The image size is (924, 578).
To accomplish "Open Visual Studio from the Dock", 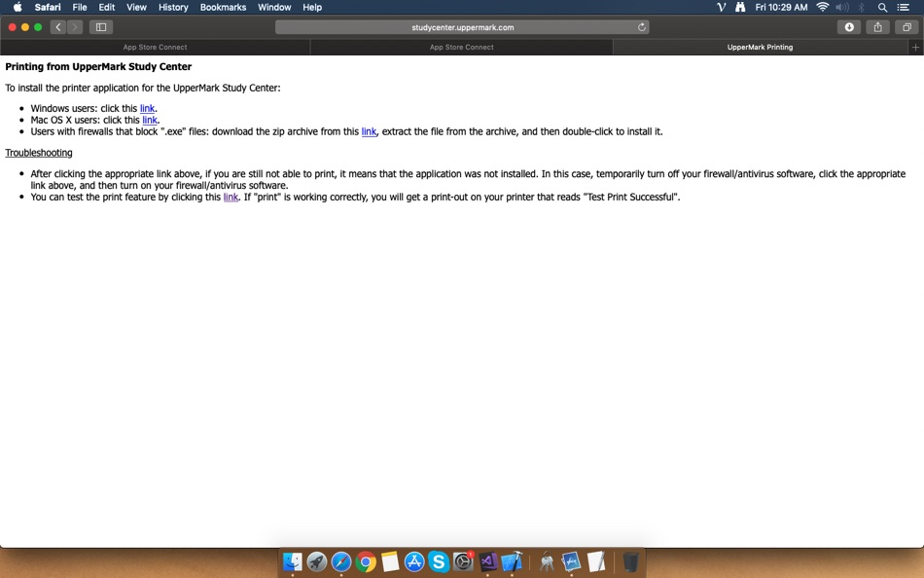I will [488, 561].
